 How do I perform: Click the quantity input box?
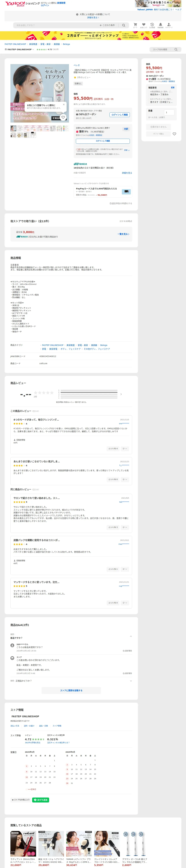click(169, 113)
